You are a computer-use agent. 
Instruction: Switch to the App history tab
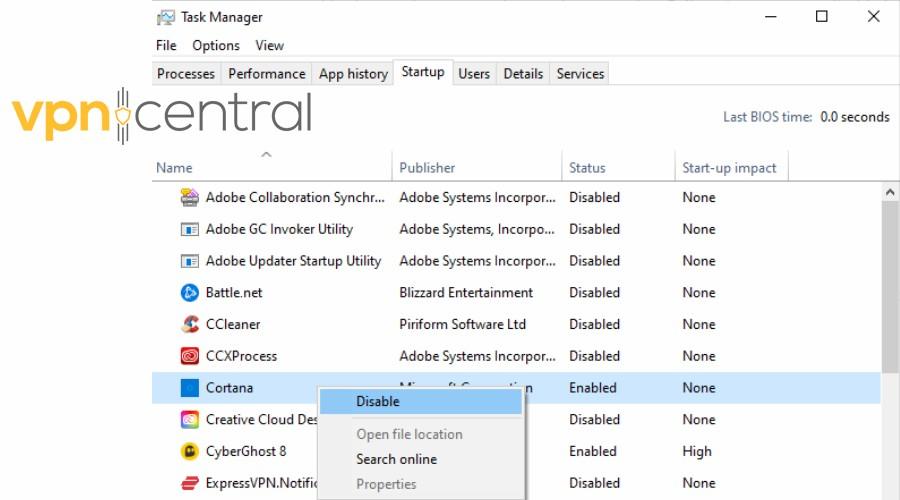pyautogui.click(x=353, y=73)
